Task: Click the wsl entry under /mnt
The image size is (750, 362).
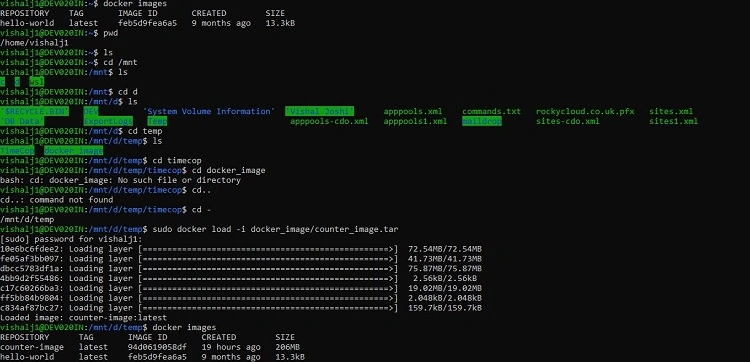Action: (36, 82)
